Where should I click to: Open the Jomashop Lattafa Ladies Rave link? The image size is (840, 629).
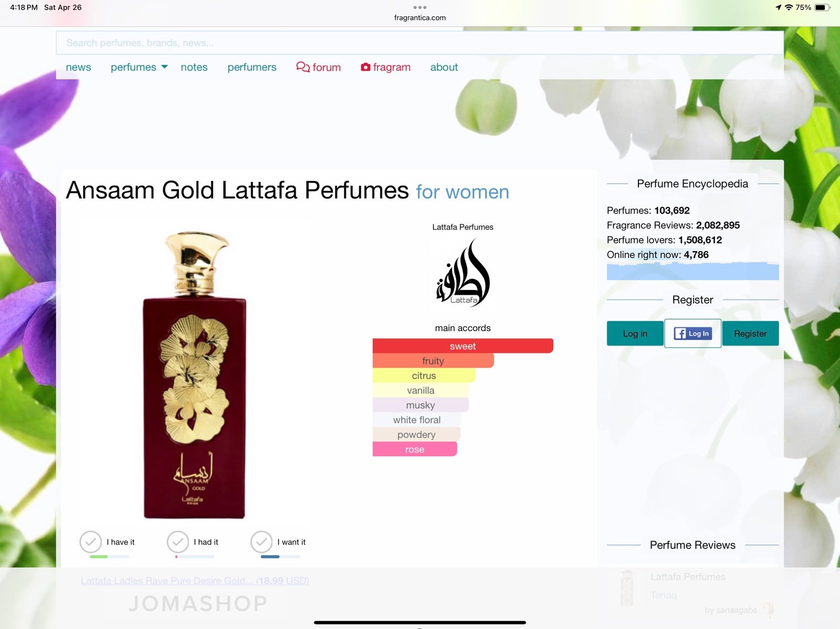click(195, 581)
